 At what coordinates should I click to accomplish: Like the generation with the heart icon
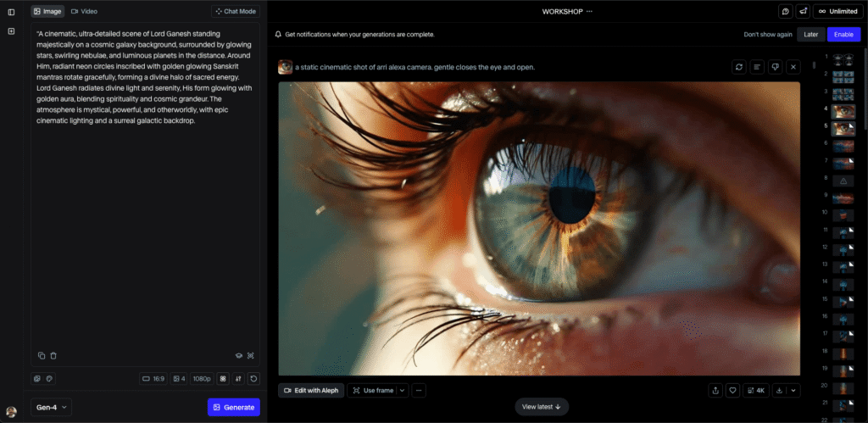tap(733, 391)
